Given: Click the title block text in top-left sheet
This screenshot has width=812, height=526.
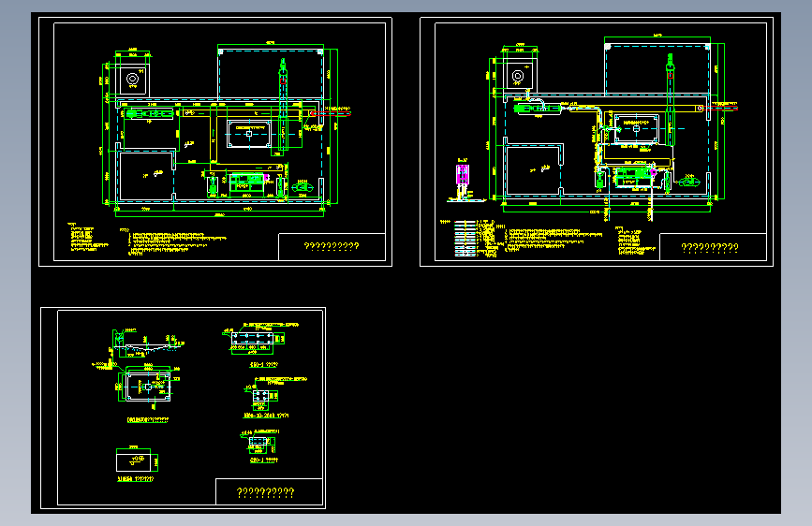Looking at the screenshot, I should point(332,246).
